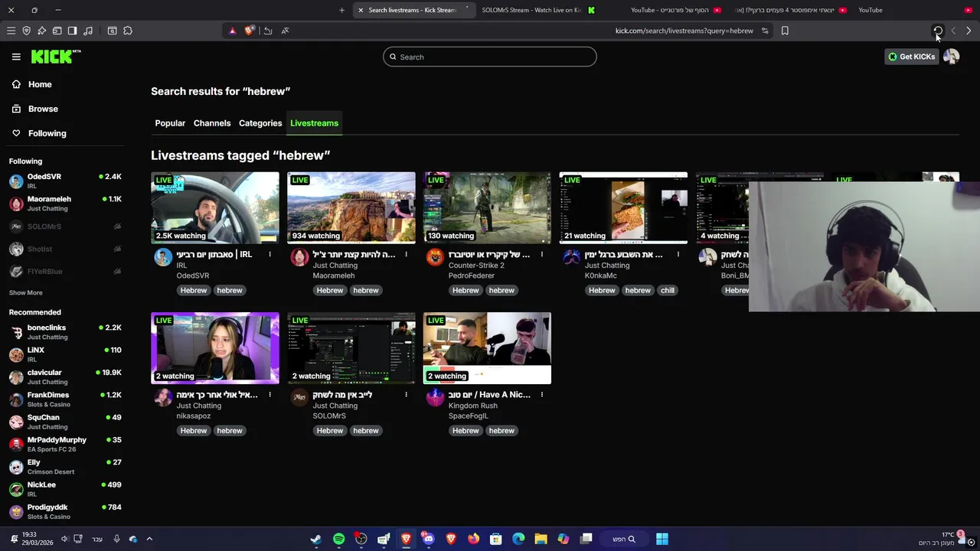Viewport: 980px width, 551px height.
Task: Click the translate page icon
Action: pyautogui.click(x=285, y=31)
